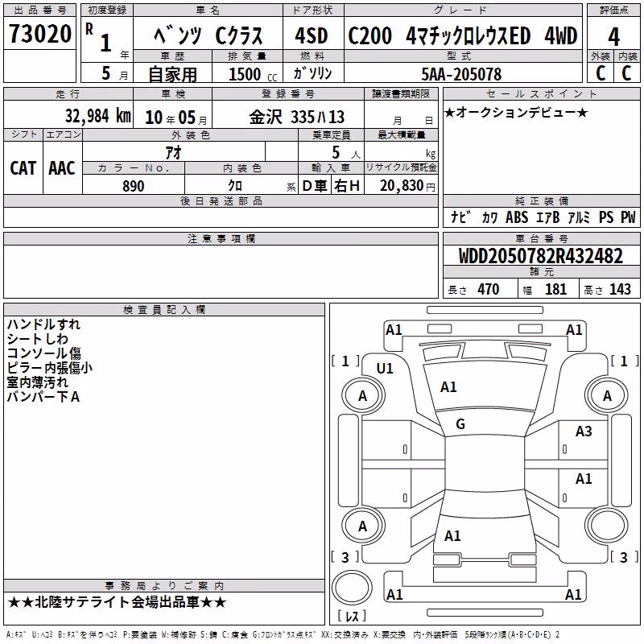
Task: Click the overall evaluation score 4
Action: pyautogui.click(x=613, y=37)
